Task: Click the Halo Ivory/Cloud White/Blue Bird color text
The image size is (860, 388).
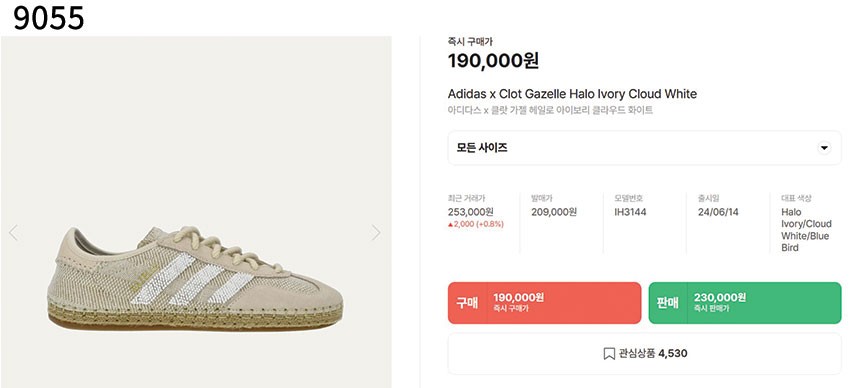Action: pyautogui.click(x=806, y=230)
